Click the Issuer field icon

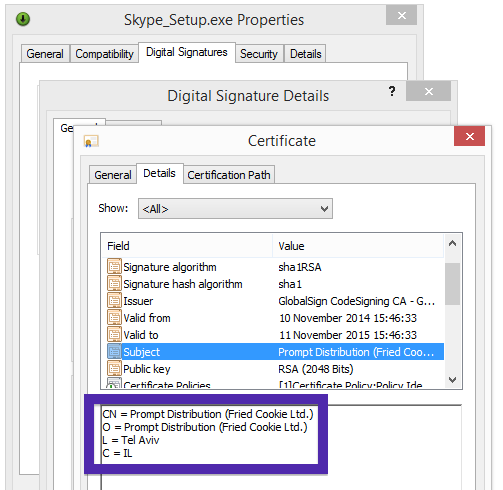(114, 301)
